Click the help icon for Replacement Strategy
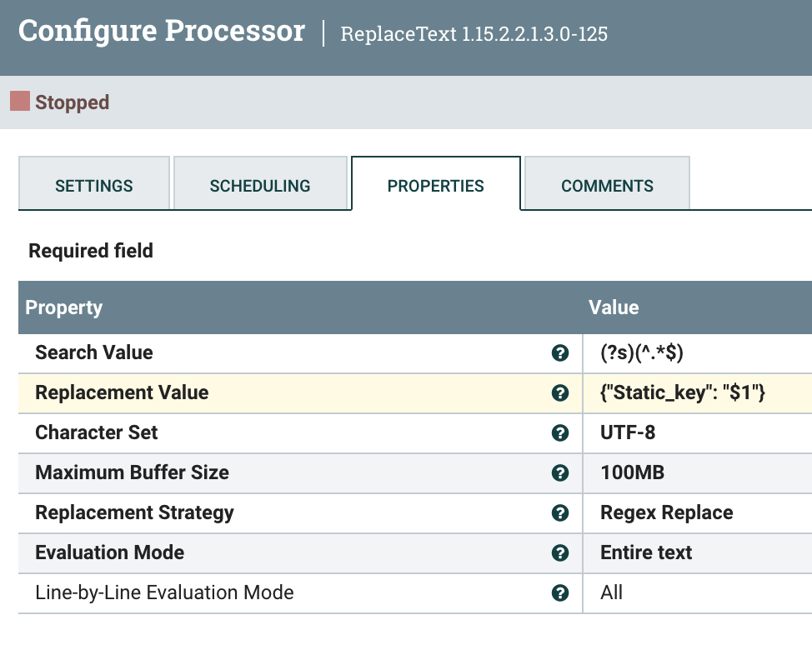The width and height of the screenshot is (812, 645). [559, 512]
